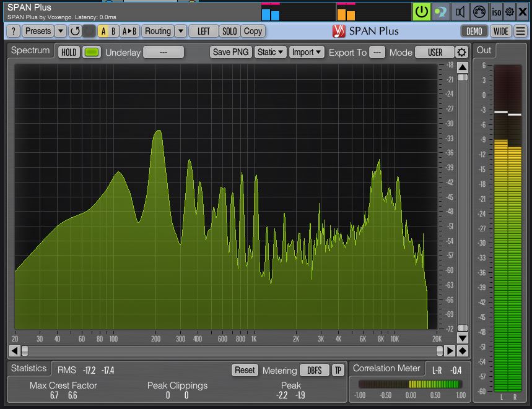Screen dimensions: 532x409
Task: Expand the Presets dropdown arrow
Action: pos(60,31)
